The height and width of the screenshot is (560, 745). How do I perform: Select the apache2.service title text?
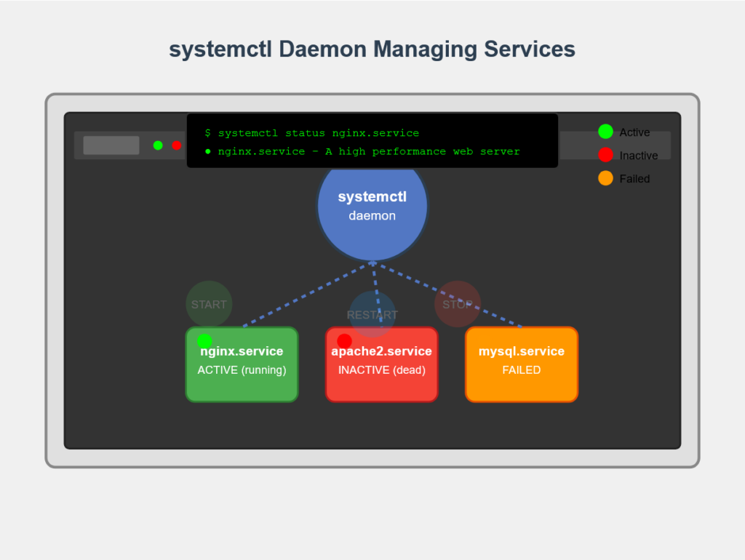pos(381,352)
